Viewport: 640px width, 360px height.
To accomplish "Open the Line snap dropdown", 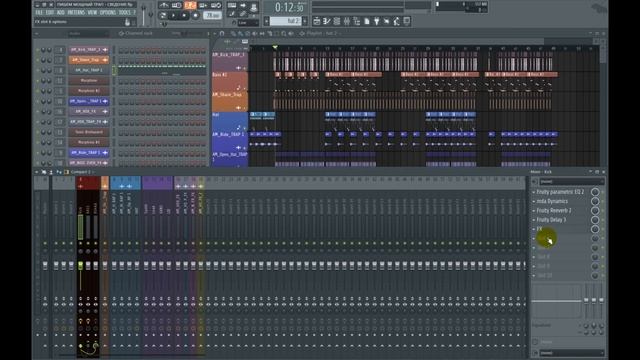I will pos(248,23).
